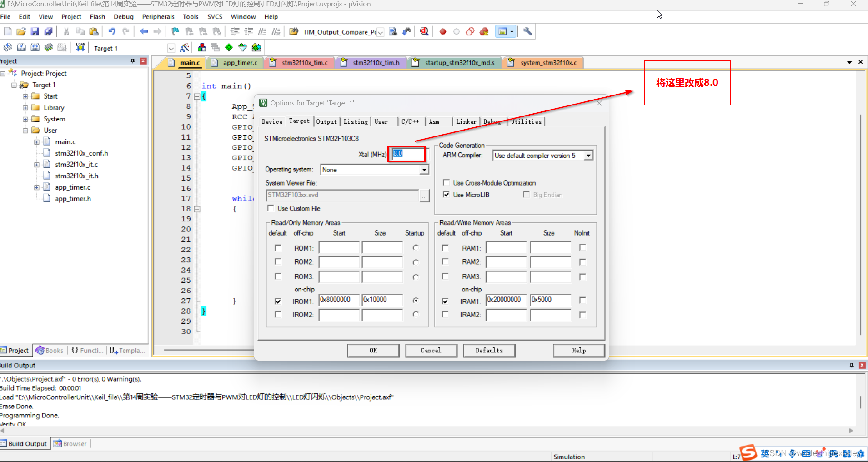Open the Linker tab
Screen dimensions: 868x462
click(x=466, y=121)
